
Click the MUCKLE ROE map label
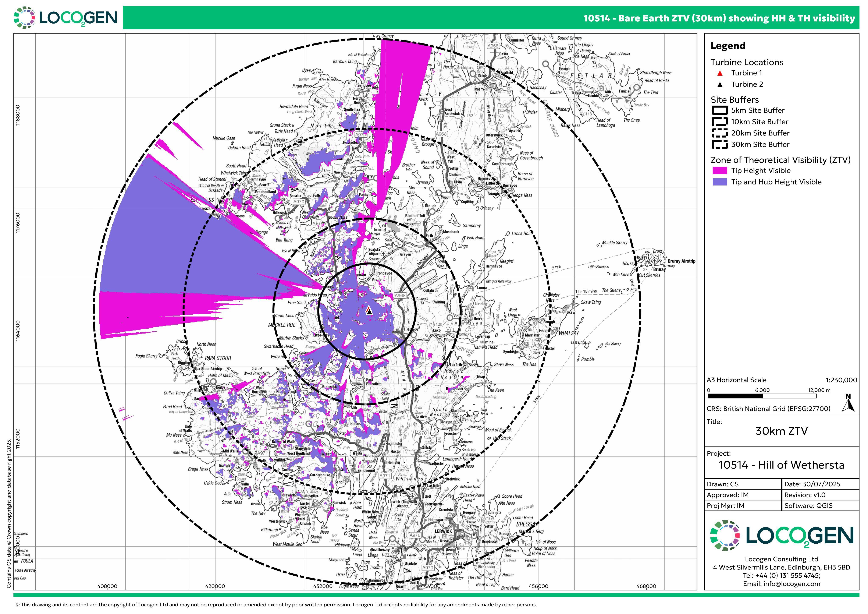[x=282, y=325]
